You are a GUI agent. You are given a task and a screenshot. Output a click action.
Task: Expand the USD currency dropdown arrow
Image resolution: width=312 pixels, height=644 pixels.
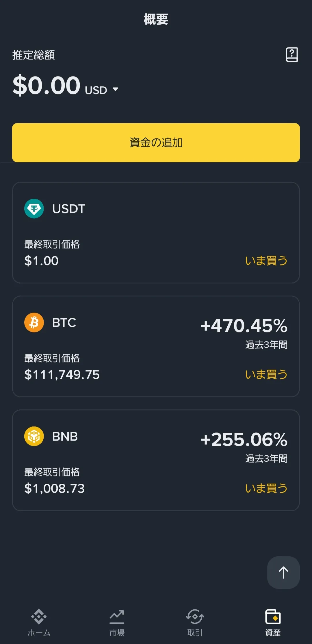(115, 89)
